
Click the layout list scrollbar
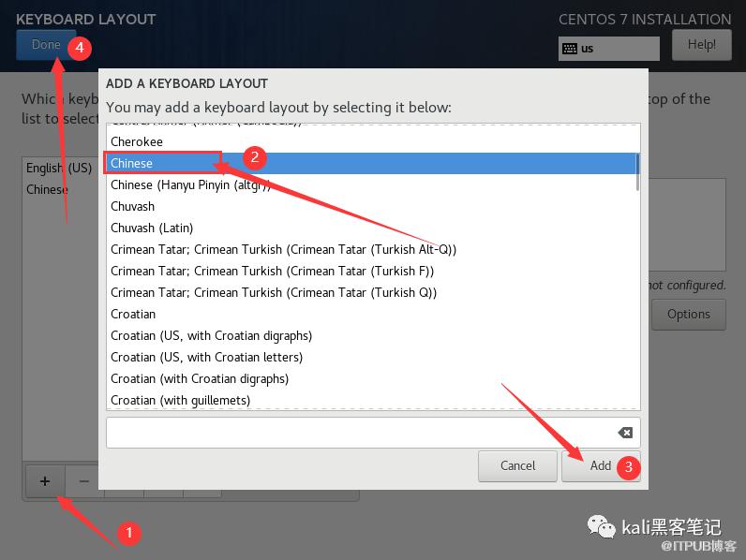click(637, 172)
